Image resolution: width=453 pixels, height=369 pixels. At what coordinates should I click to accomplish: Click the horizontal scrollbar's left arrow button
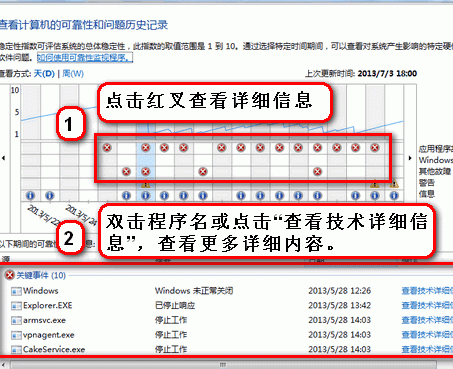(x=4, y=365)
